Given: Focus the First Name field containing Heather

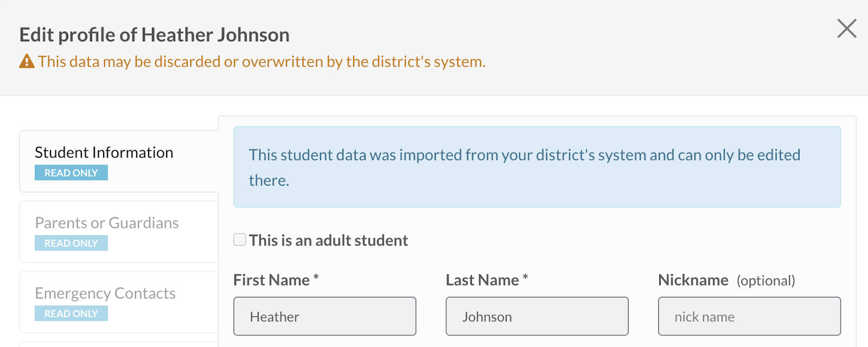Looking at the screenshot, I should coord(325,316).
